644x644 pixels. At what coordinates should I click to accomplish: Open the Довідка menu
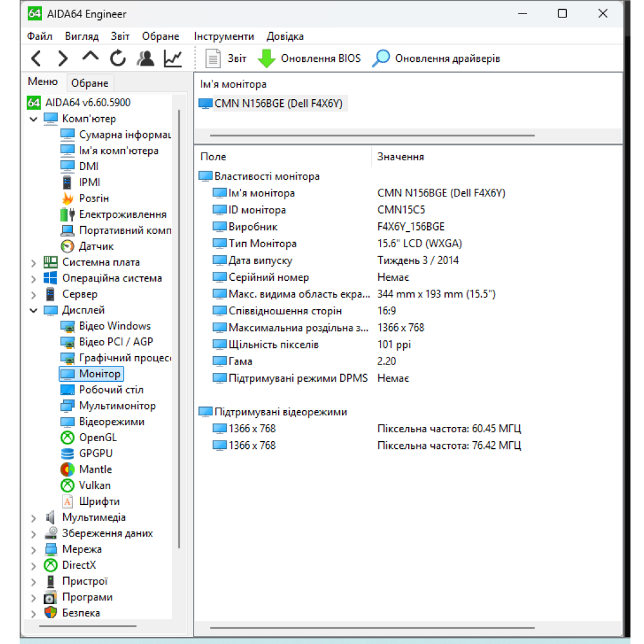[x=285, y=36]
